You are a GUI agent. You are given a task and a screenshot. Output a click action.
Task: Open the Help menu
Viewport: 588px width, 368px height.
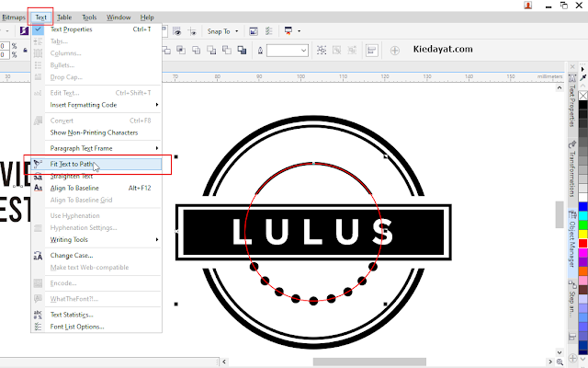coord(147,17)
